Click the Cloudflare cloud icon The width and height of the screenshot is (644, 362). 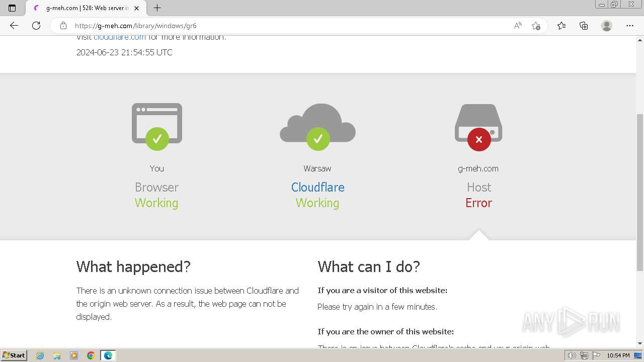[x=318, y=127]
